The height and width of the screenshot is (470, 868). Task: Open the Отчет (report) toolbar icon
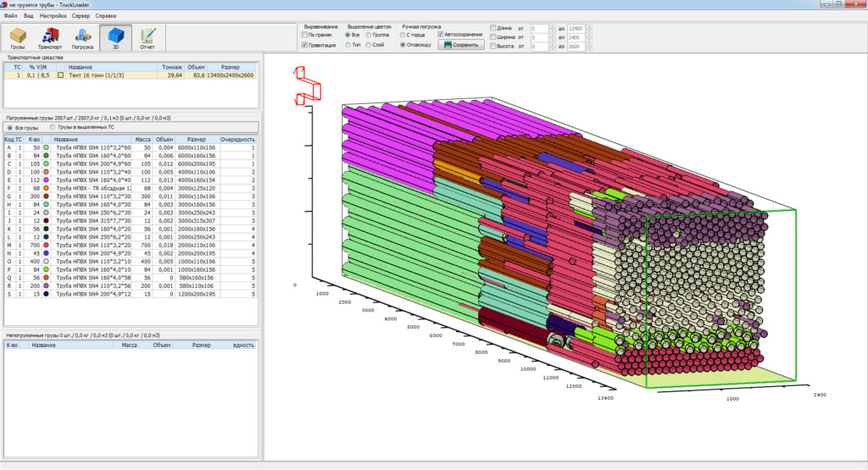click(147, 36)
